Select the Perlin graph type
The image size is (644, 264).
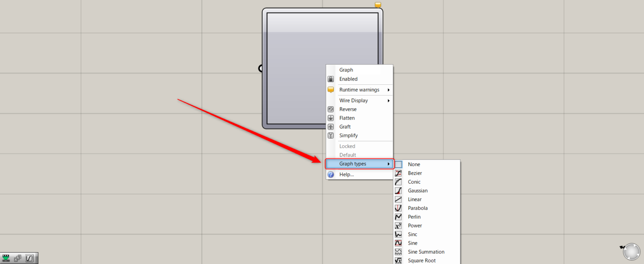tap(414, 217)
